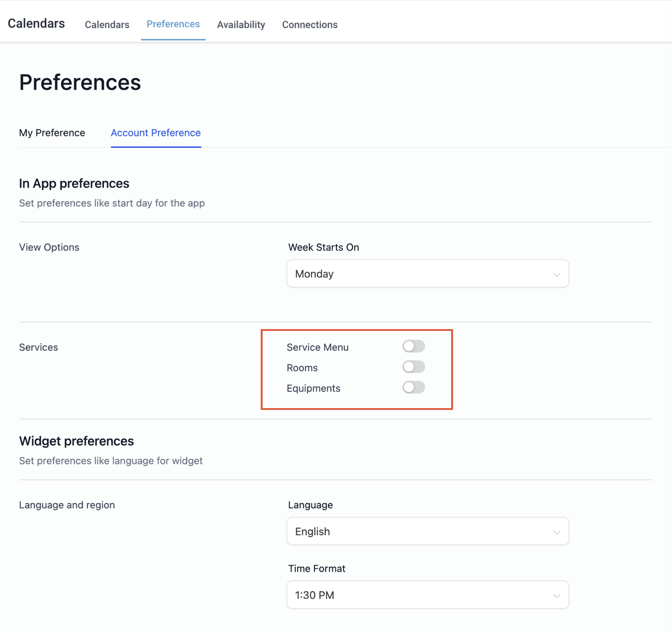Click the Language and region label

(67, 505)
